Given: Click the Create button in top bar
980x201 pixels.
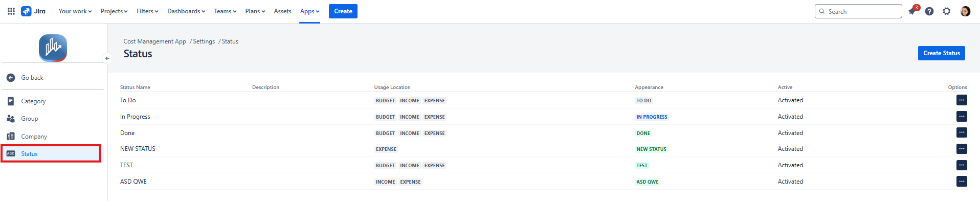Looking at the screenshot, I should (x=343, y=11).
